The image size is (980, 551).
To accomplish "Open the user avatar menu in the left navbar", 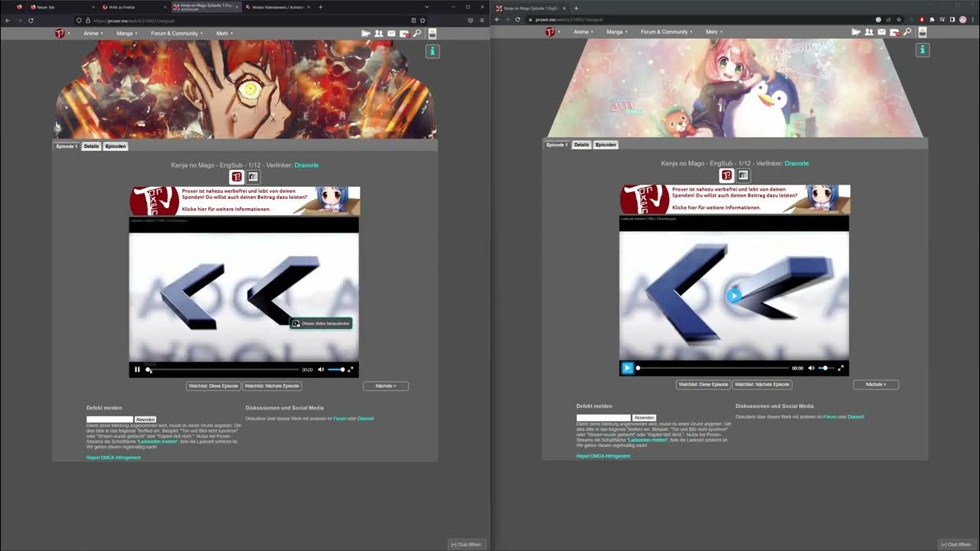I will [432, 34].
